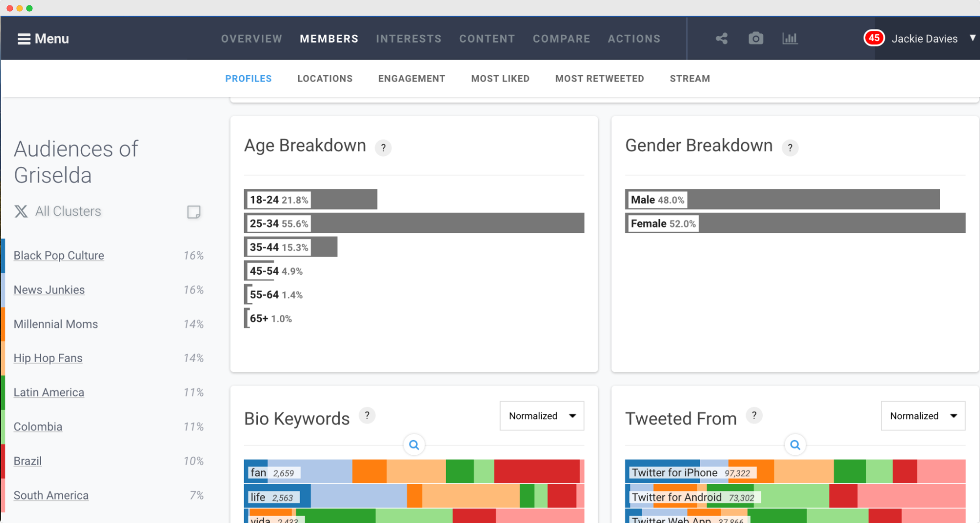This screenshot has height=523, width=980.
Task: Open the Most Retweeted sub-tab
Action: coord(600,78)
